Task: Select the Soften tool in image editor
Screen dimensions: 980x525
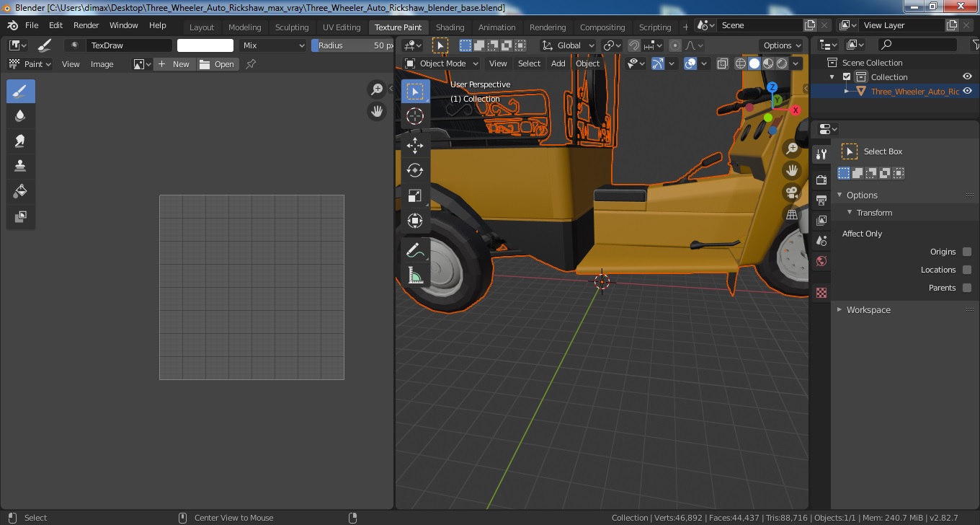Action: point(21,115)
